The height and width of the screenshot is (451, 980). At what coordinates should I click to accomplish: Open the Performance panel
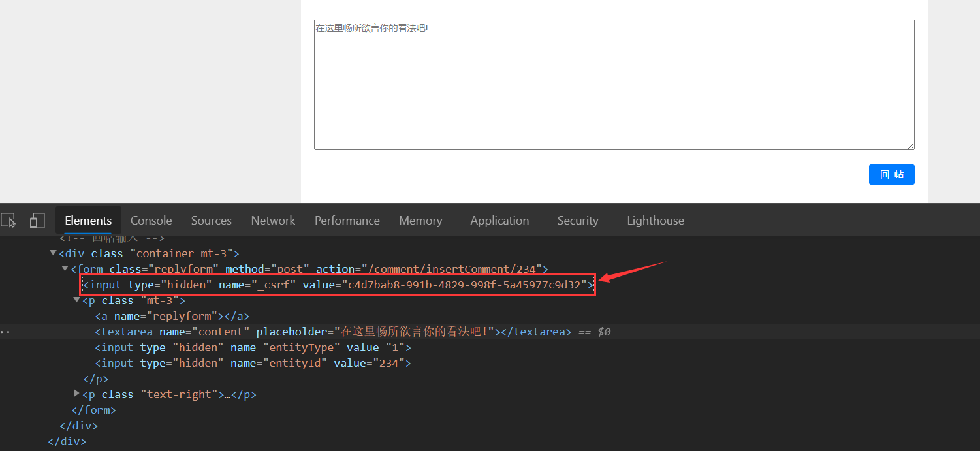[x=347, y=221]
